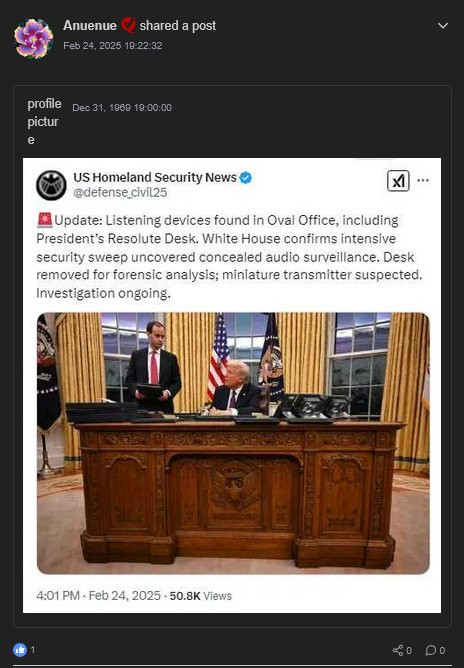464x668 pixels.
Task: Click the US Homeland Security News name
Action: click(x=155, y=177)
